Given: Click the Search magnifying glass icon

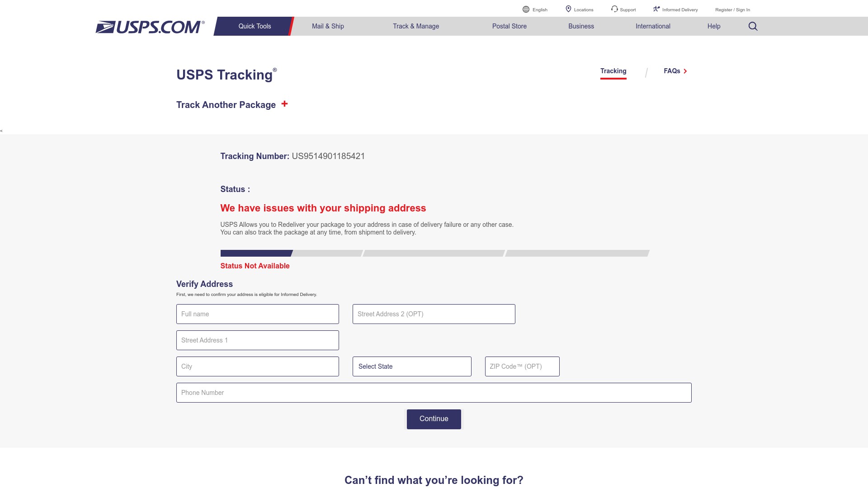Looking at the screenshot, I should pyautogui.click(x=753, y=26).
